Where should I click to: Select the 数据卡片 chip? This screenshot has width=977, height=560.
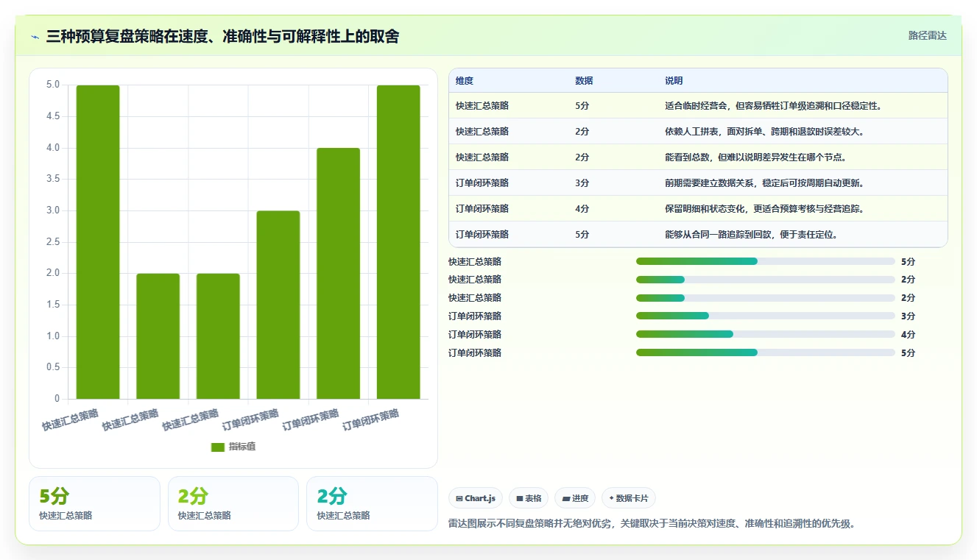point(629,498)
